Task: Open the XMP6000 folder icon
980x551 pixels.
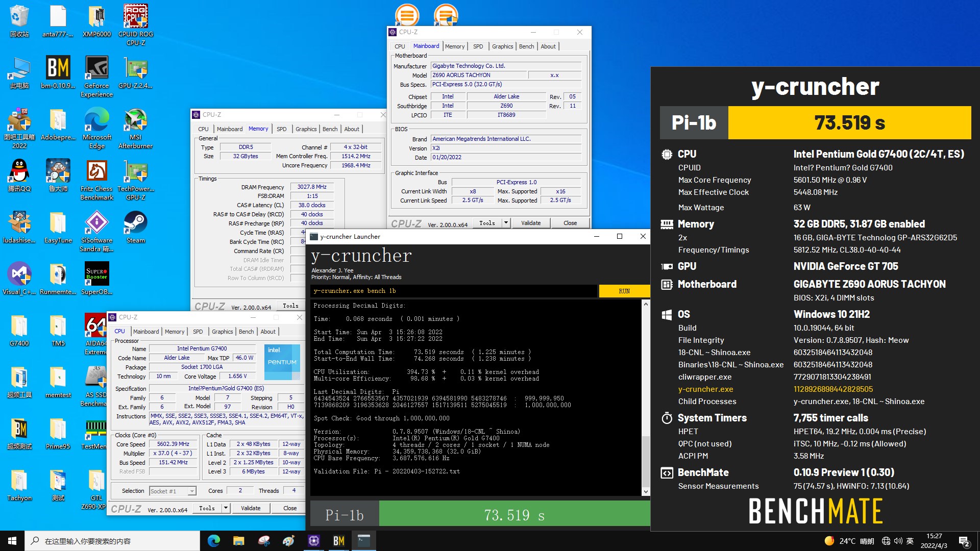Action: coord(97,20)
